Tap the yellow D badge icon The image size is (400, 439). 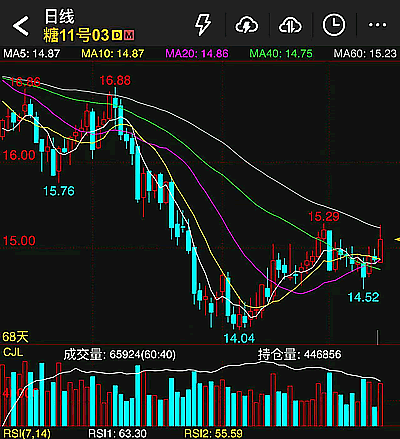pyautogui.click(x=117, y=35)
